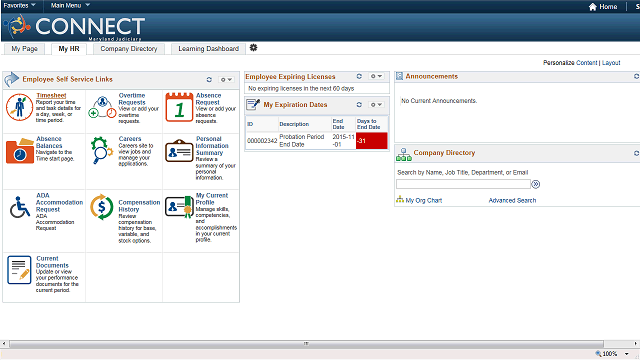Open the Current Documents icon
The width and height of the screenshot is (640, 360).
19,270
